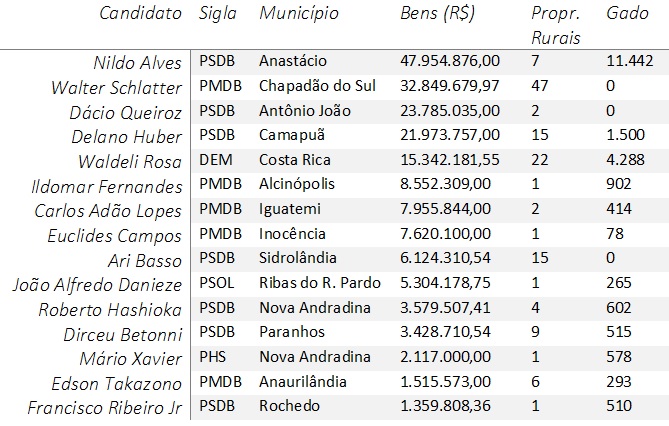Click the Rochedo municipality cell
The width and height of the screenshot is (669, 426).
click(x=289, y=406)
